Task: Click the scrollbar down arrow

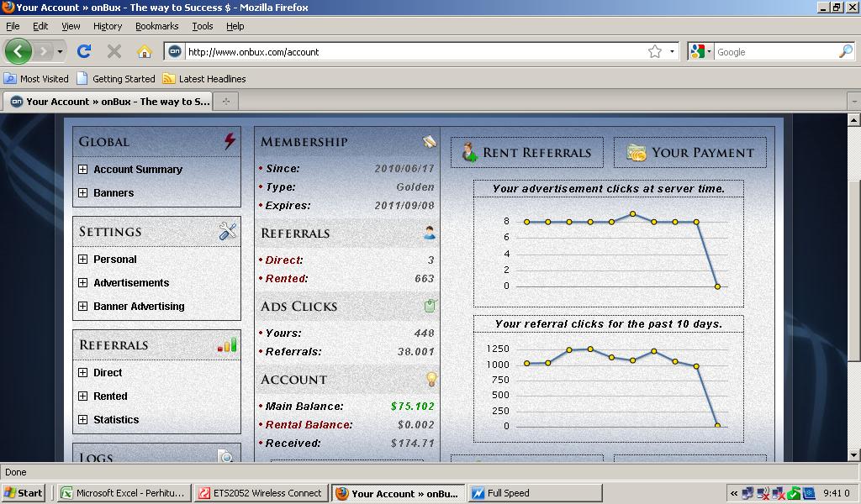Action: click(x=853, y=454)
